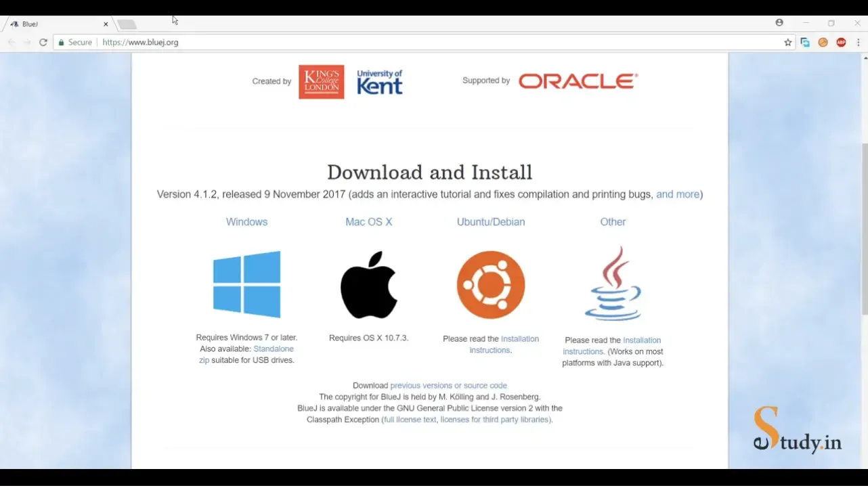Image resolution: width=868 pixels, height=490 pixels.
Task: Click the copyright line mentioning M. Kölling
Action: (430, 397)
